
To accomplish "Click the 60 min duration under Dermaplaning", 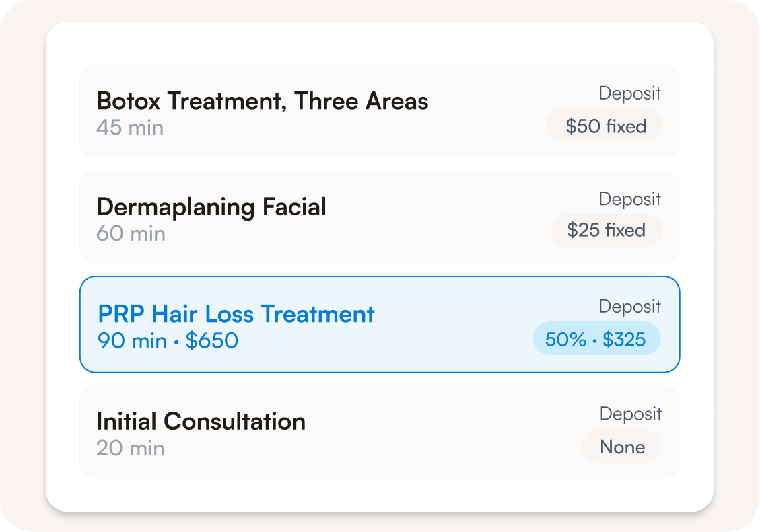I will coord(131,234).
